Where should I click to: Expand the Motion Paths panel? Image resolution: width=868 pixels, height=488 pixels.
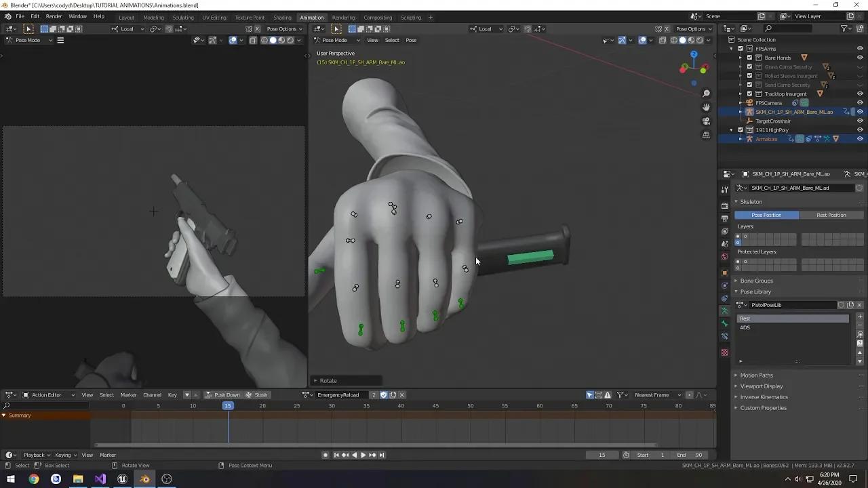click(x=756, y=375)
